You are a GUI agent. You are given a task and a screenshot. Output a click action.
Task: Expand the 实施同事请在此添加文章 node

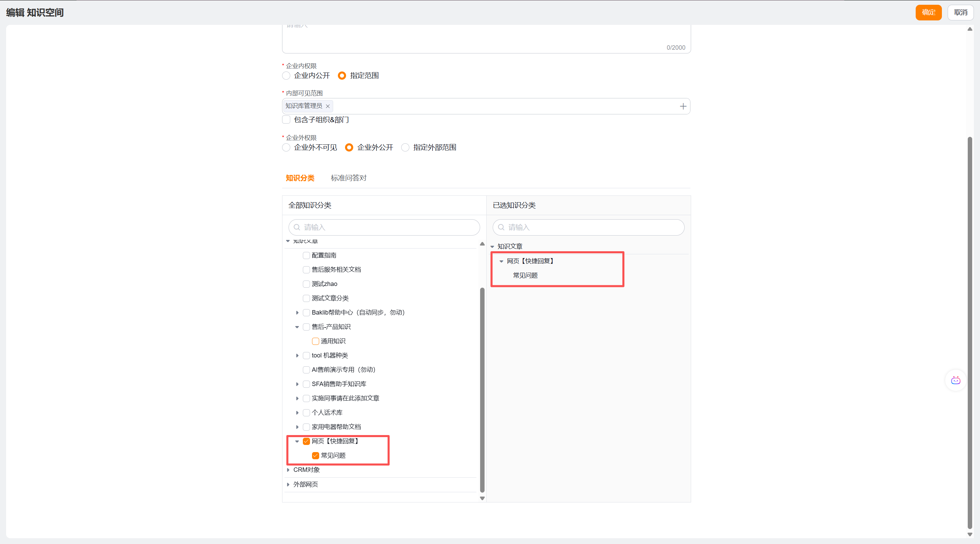[297, 399]
